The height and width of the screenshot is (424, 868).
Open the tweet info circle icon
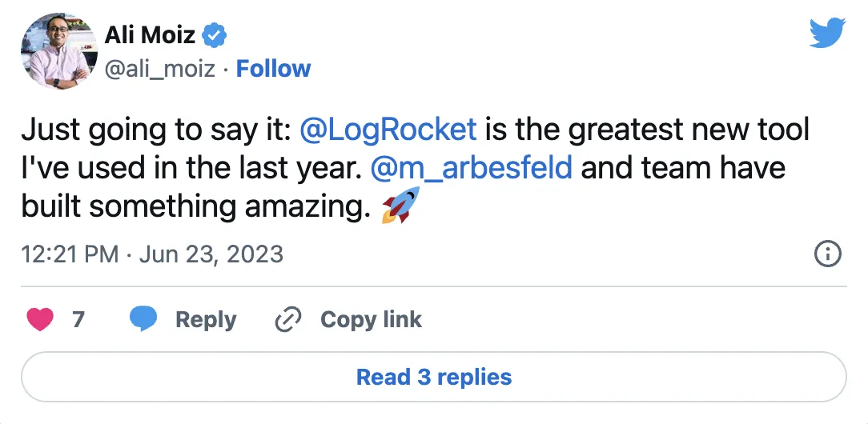pyautogui.click(x=827, y=254)
